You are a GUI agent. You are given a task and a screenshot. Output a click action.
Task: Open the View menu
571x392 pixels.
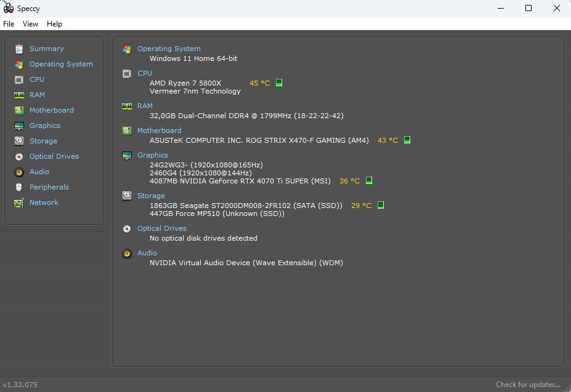pyautogui.click(x=30, y=24)
